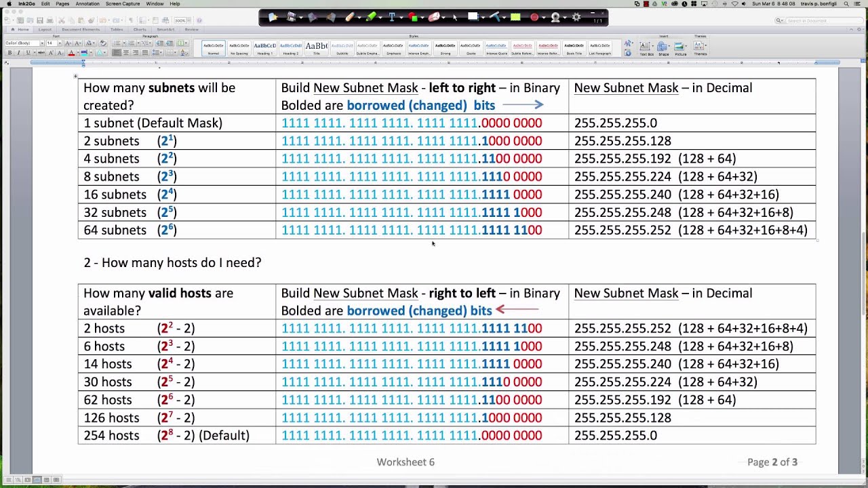Decrease font size with smaller A icon
The image size is (868, 488).
[78, 43]
